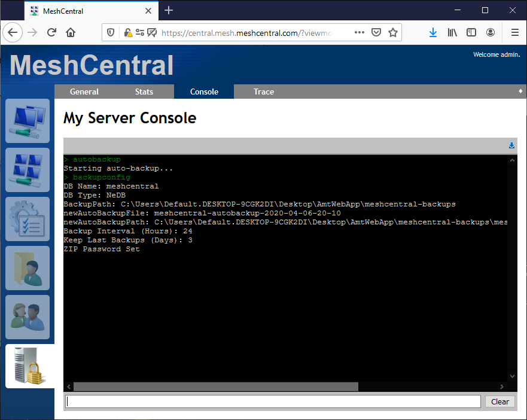Open the Firefox account icon

point(491,33)
